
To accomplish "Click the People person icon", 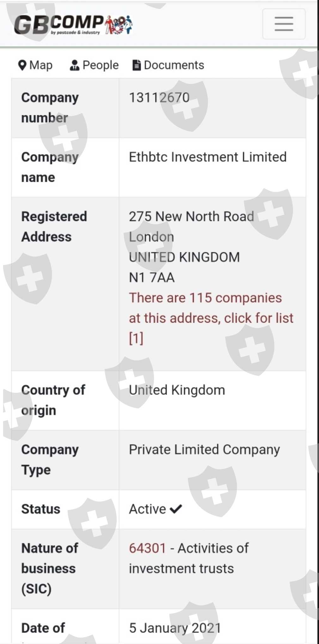I will (74, 65).
